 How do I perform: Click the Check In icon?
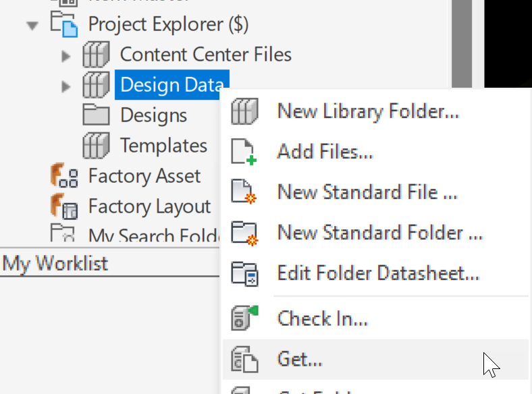[244, 318]
